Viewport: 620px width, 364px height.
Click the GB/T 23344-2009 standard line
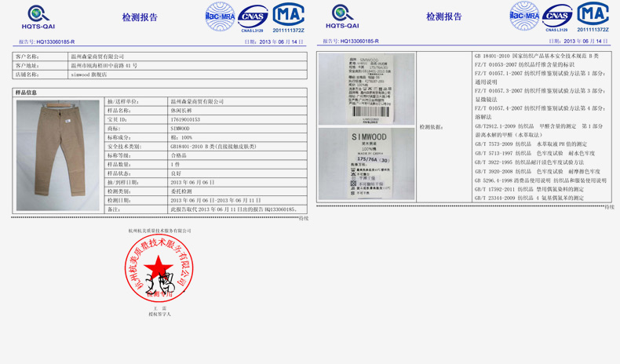pos(529,198)
